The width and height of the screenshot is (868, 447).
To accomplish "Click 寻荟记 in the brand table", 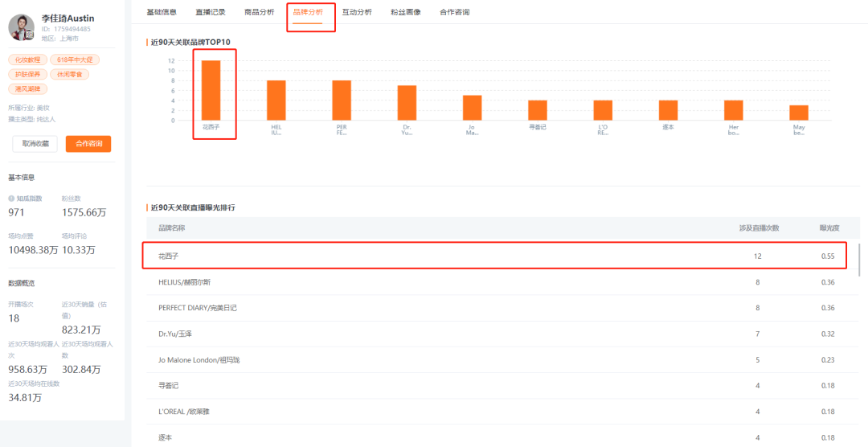I will (168, 386).
